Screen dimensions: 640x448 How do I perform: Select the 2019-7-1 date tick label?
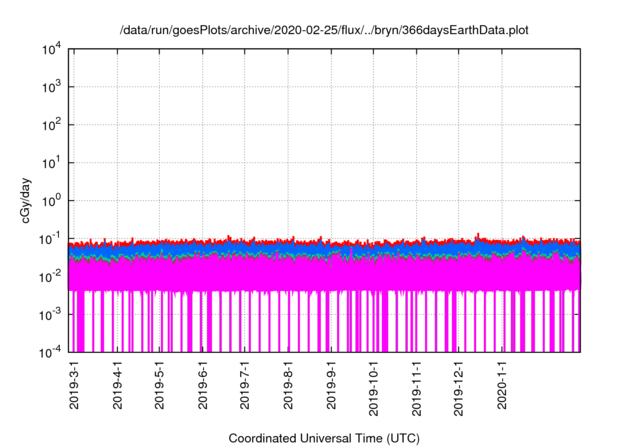[246, 388]
